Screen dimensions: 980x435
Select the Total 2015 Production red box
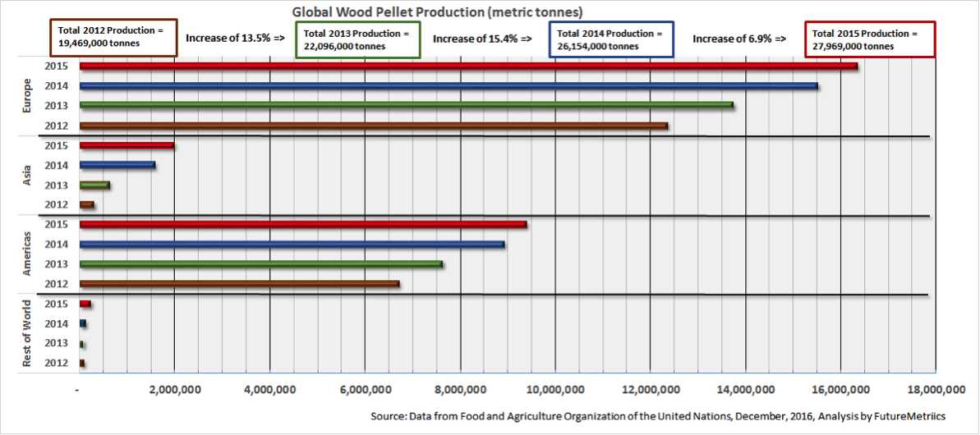(x=871, y=39)
